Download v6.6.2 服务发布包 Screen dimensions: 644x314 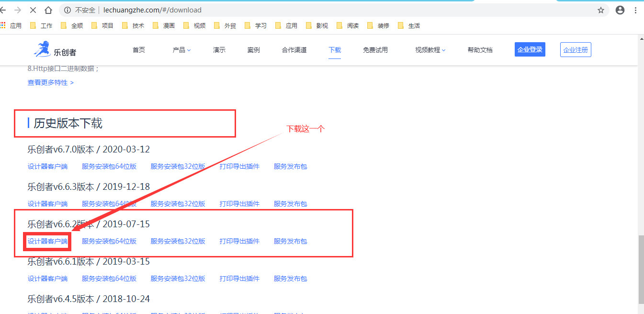290,241
